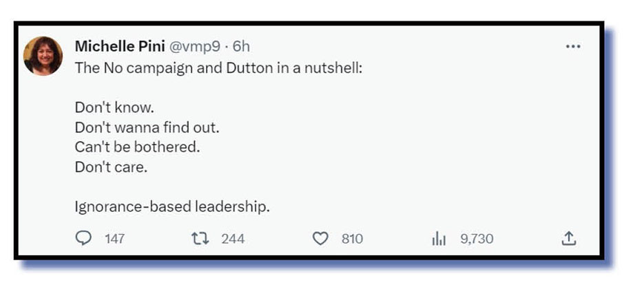Like the tweet with the heart icon
Viewport: 644px width, 307px height.
[x=320, y=239]
